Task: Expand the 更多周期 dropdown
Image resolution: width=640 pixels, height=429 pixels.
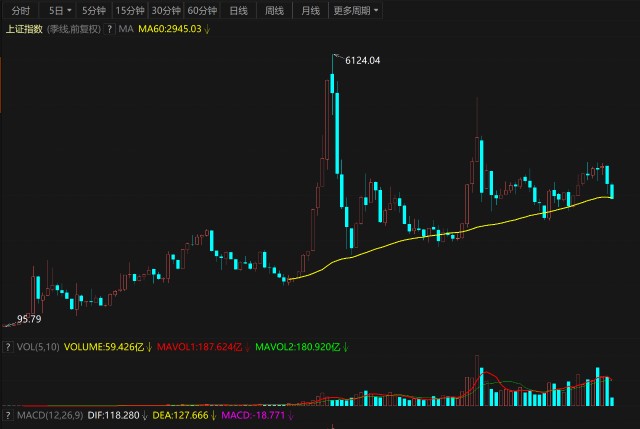Action: [x=356, y=10]
